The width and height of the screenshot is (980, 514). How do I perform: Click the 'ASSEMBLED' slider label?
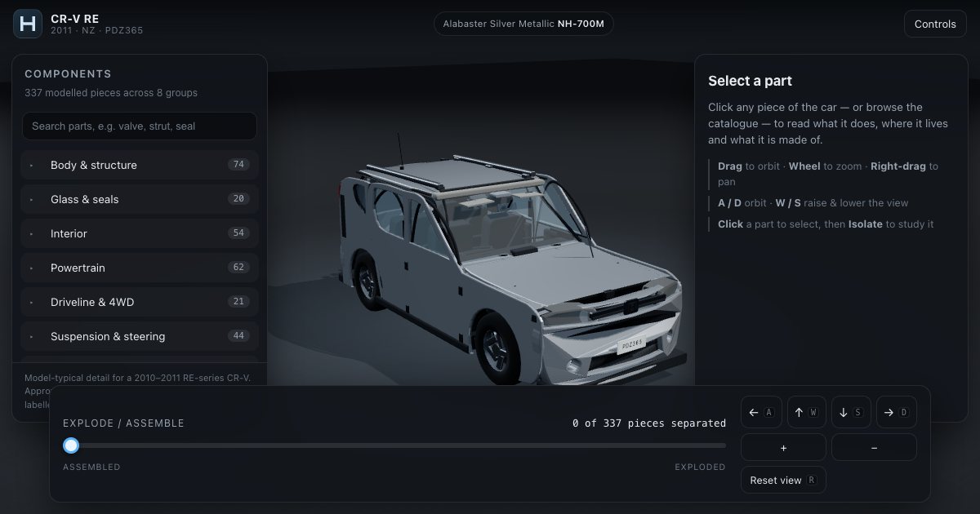[91, 467]
